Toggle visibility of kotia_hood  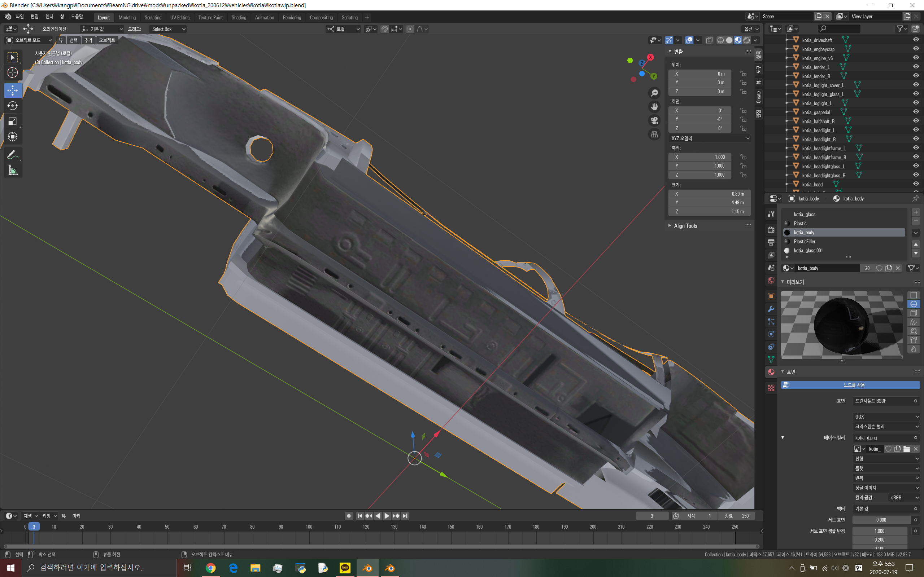916,184
